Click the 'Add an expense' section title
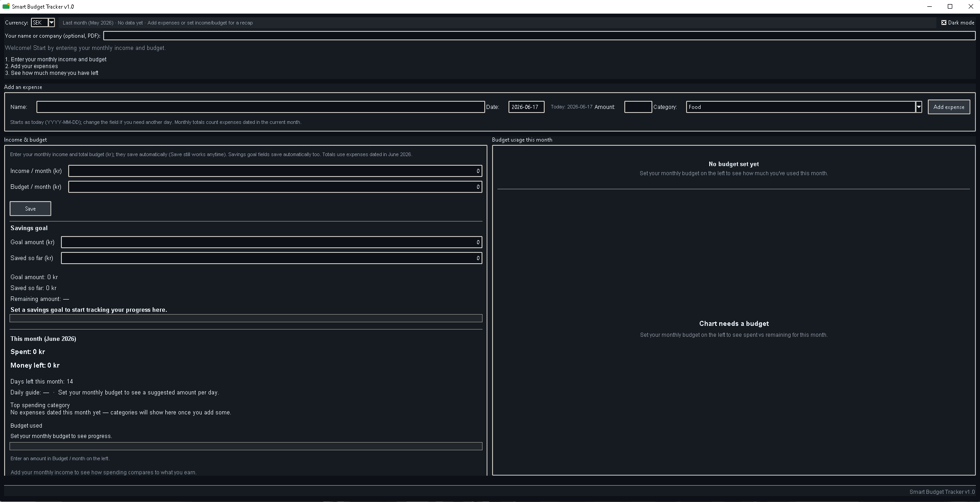Viewport: 980px width, 502px height. point(23,87)
